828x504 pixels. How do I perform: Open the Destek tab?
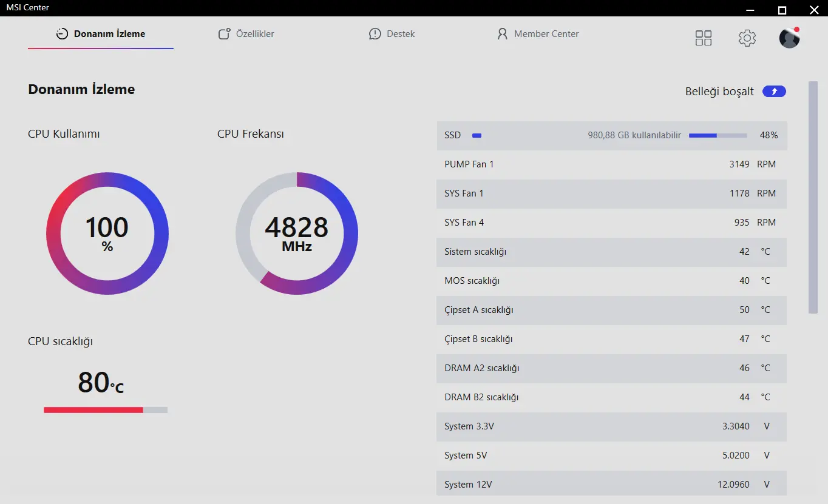392,34
